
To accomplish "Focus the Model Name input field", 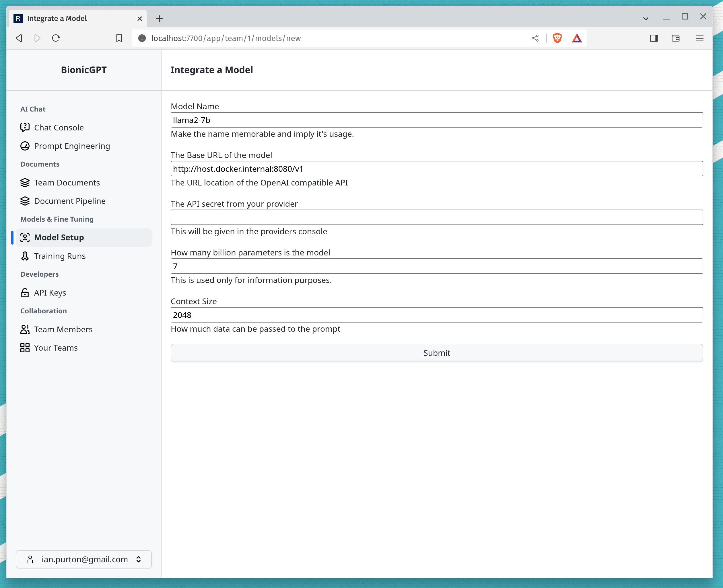I will pos(437,120).
